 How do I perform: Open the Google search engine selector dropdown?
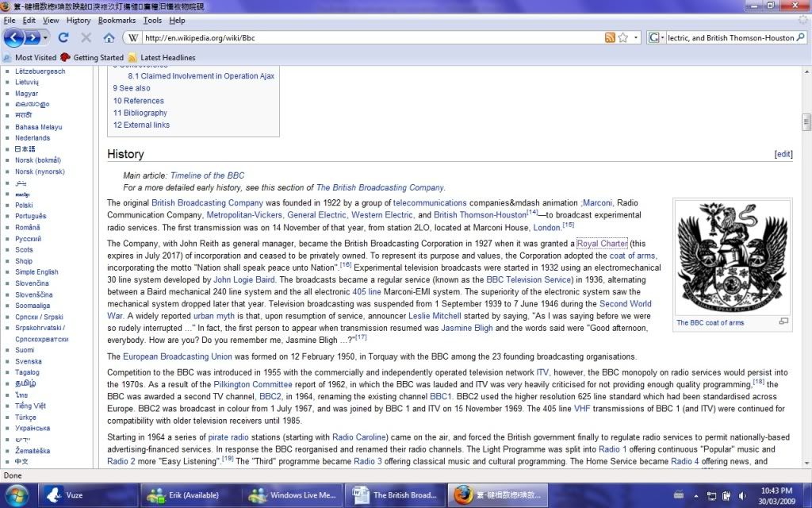coord(656,38)
